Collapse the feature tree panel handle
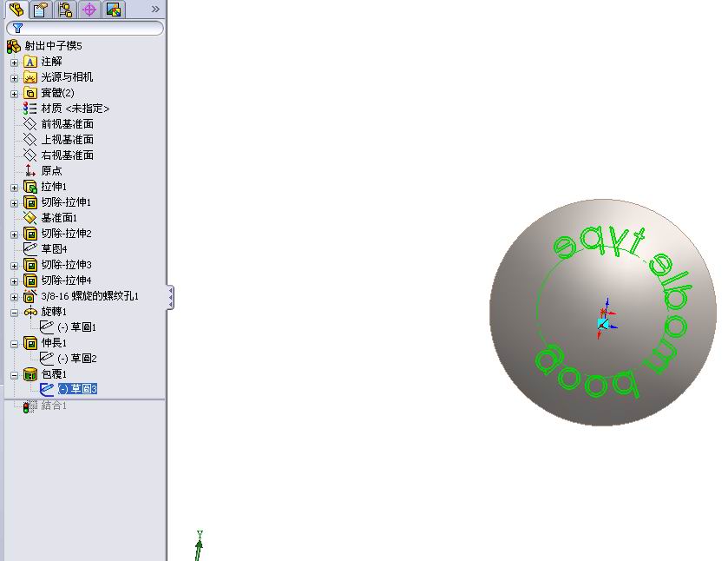The width and height of the screenshot is (728, 561). coord(170,298)
